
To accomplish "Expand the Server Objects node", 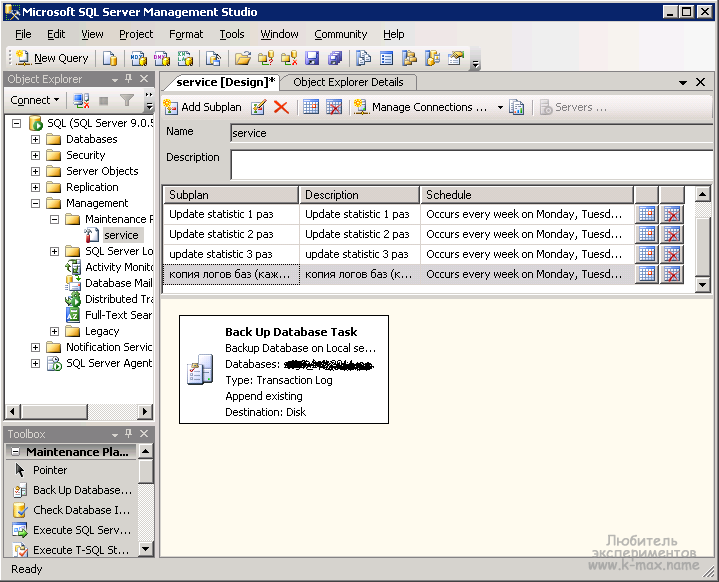I will pyautogui.click(x=35, y=172).
